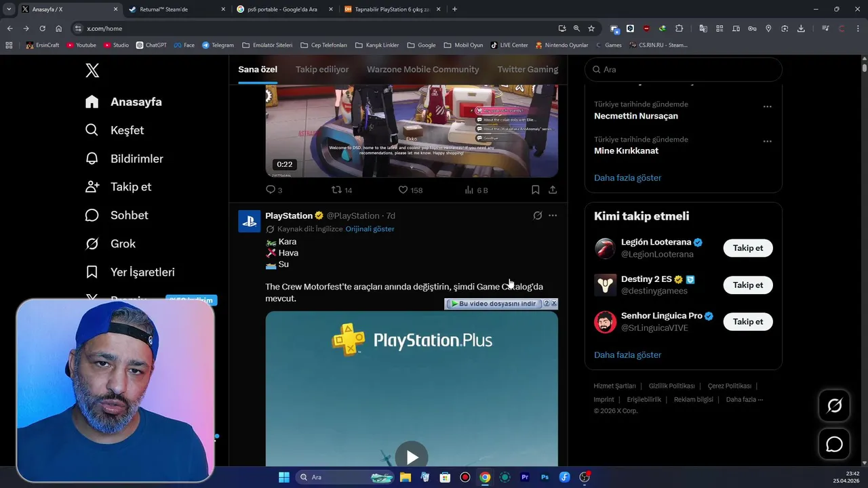Screen dimensions: 868x488
Task: Click the X logo in the sidebar
Action: click(x=92, y=70)
